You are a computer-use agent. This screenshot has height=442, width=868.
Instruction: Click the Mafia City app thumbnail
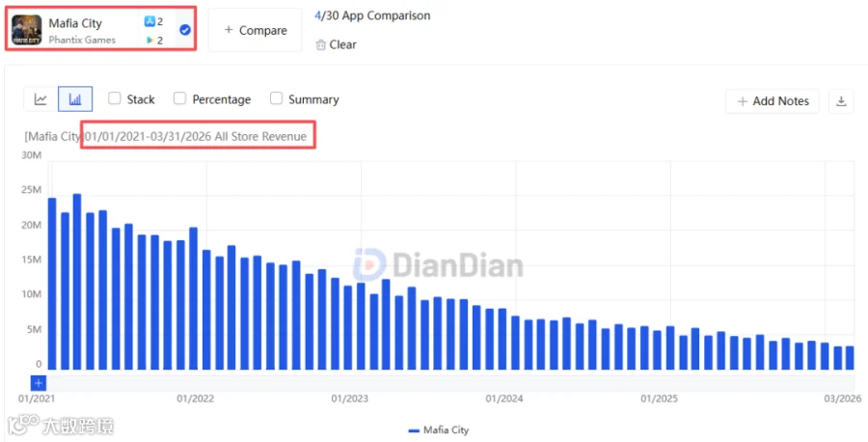tap(27, 30)
